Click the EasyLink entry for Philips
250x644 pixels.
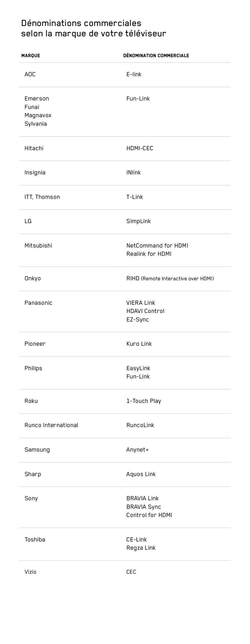pyautogui.click(x=138, y=368)
